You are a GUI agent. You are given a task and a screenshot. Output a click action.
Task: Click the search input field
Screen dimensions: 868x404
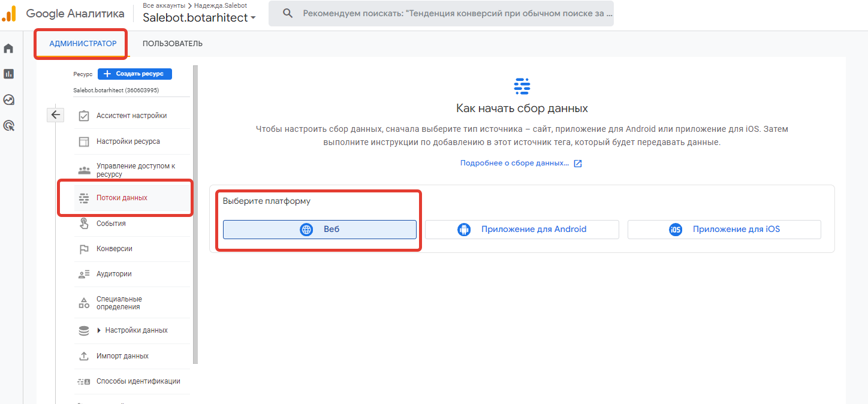453,13
